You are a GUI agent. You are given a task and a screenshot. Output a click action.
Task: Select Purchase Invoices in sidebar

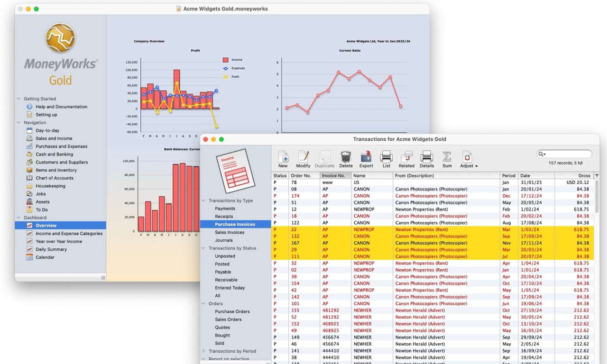[x=235, y=225]
